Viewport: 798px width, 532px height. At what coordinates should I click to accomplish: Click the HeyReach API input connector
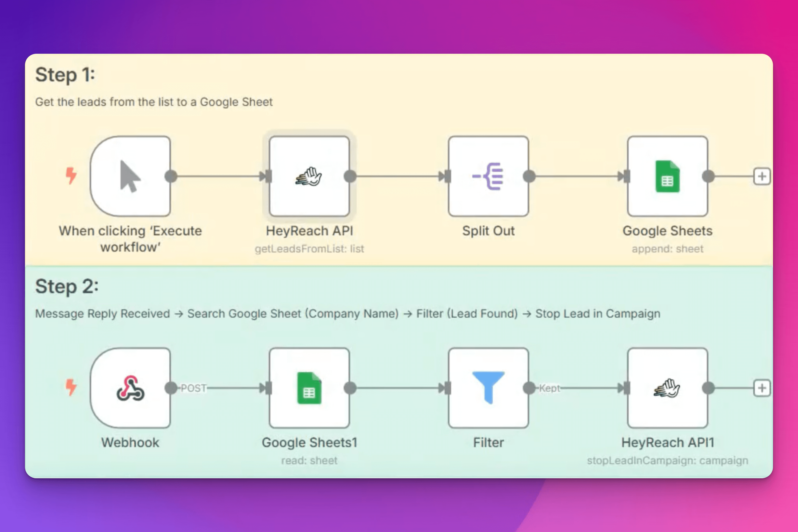pos(268,176)
